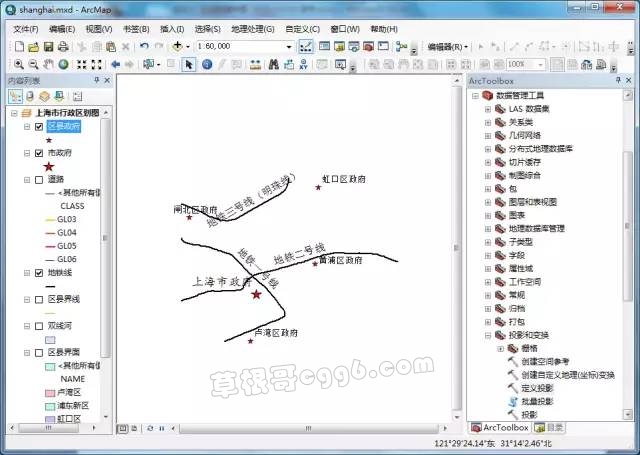Collapse the 数据管理工具 toolbox
Viewport: 640px width, 455px height.
pyautogui.click(x=475, y=96)
